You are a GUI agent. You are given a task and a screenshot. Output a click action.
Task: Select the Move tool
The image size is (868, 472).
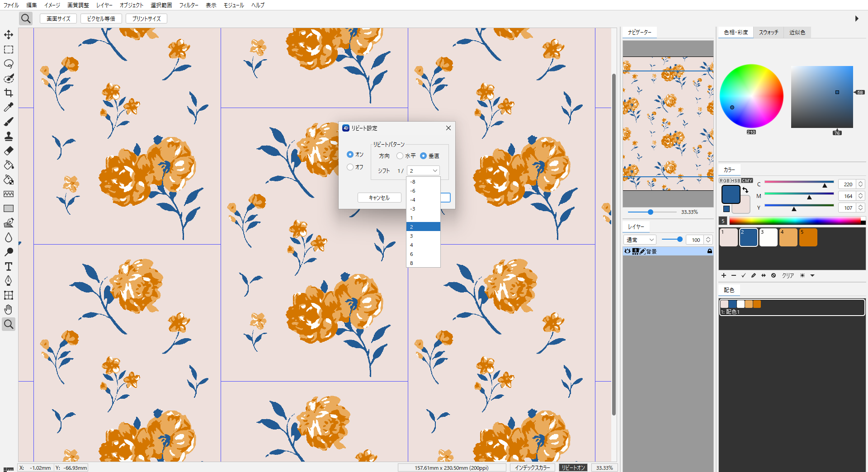click(9, 35)
